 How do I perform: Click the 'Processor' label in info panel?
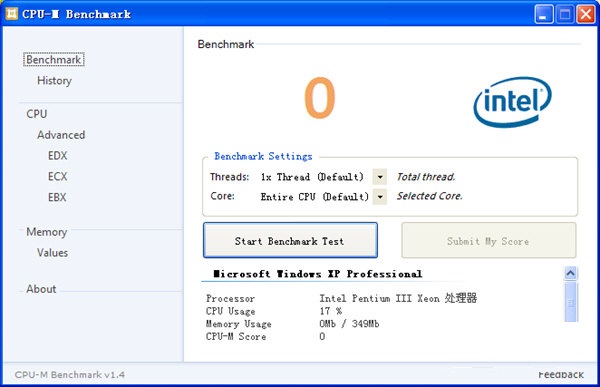click(230, 298)
